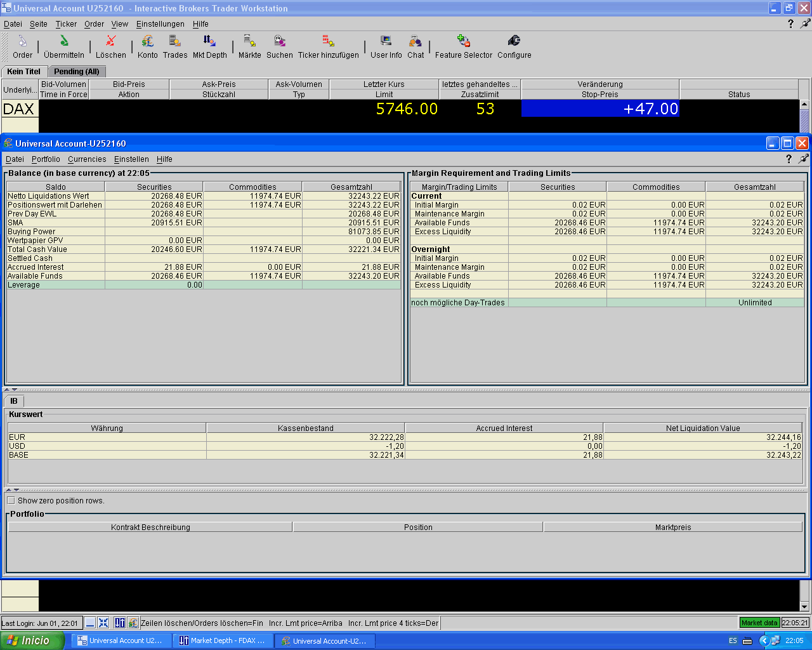Viewport: 812px width, 650px height.
Task: Click the Suchen search icon
Action: point(280,42)
